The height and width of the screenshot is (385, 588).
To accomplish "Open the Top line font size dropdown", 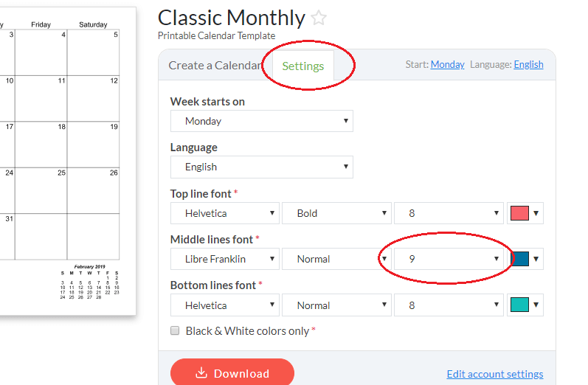I will 449,213.
